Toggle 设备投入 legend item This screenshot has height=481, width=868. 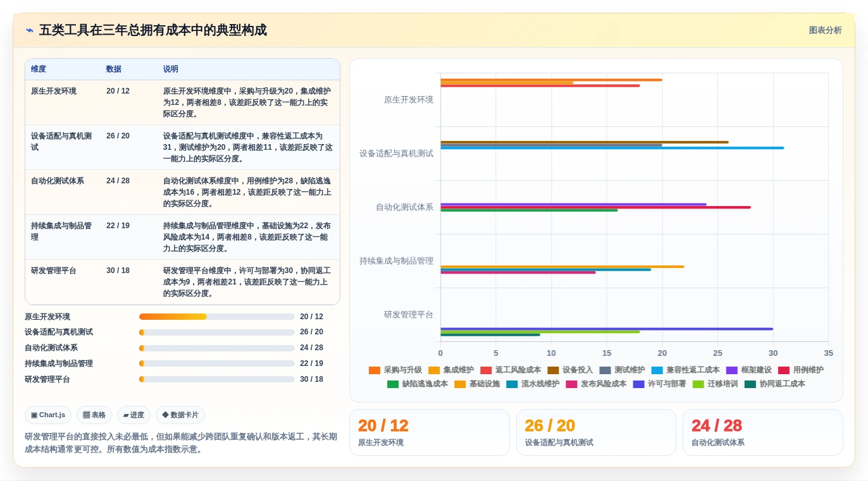pos(570,370)
